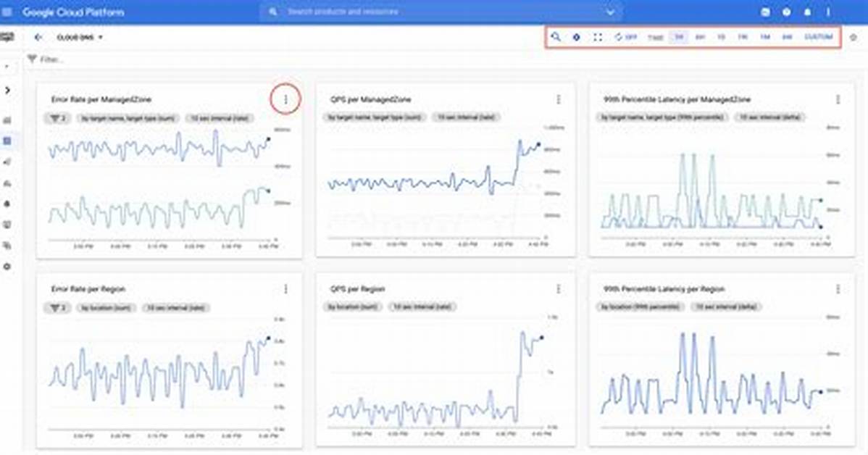Go back using the left arrow

38,37
